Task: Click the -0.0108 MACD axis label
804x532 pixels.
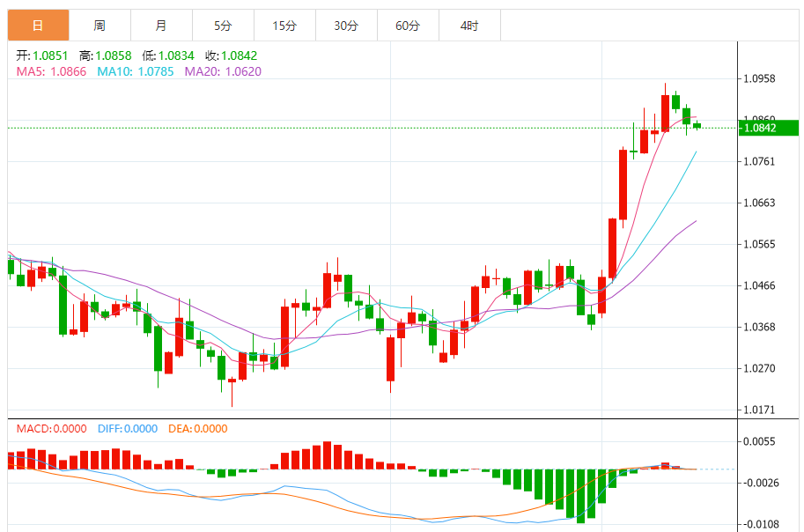Action: [761, 524]
